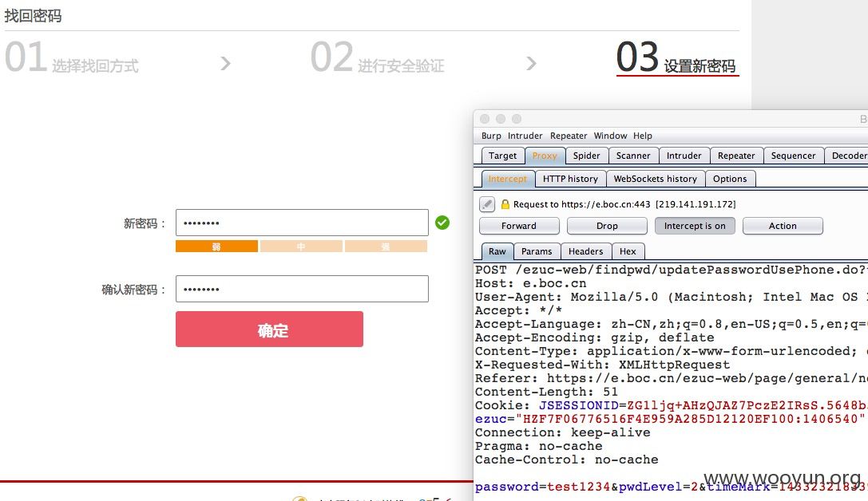Switch to the Spider tab
Image resolution: width=868 pixels, height=501 pixels.
[586, 156]
